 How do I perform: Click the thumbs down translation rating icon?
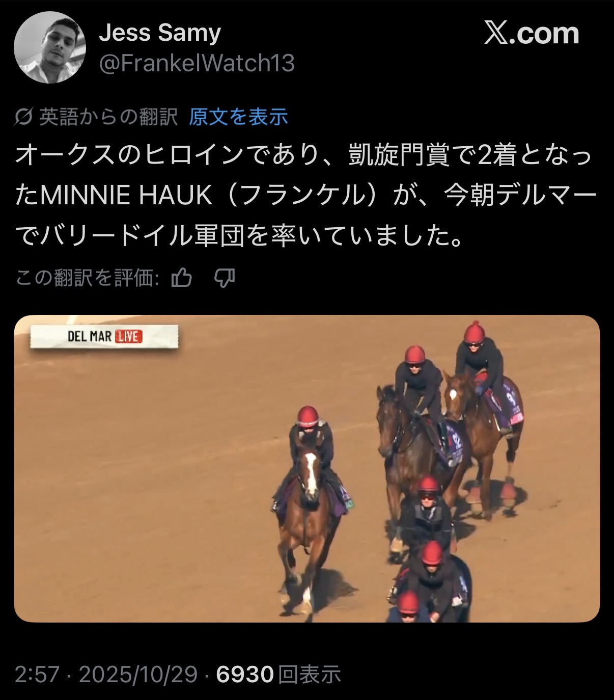click(224, 278)
